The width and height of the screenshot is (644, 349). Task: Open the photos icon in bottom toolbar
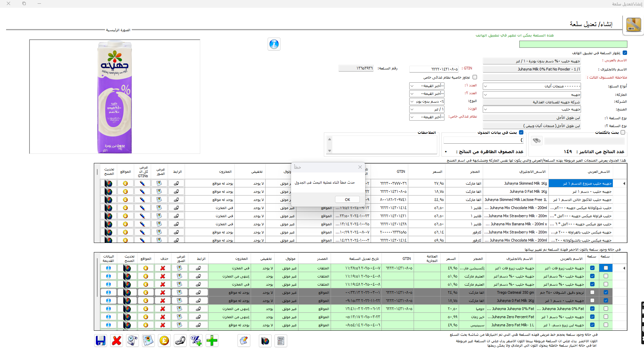(x=148, y=341)
